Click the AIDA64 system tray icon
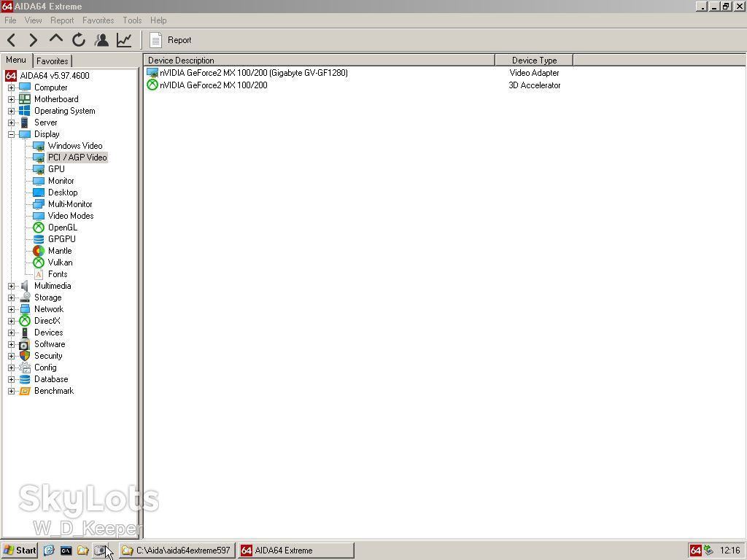Screen dimensions: 747x560 (x=695, y=551)
